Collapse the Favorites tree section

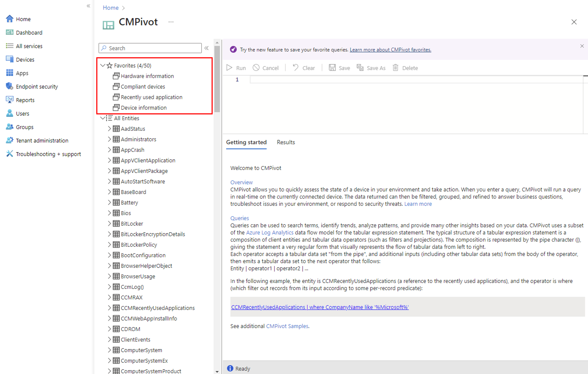tap(103, 66)
